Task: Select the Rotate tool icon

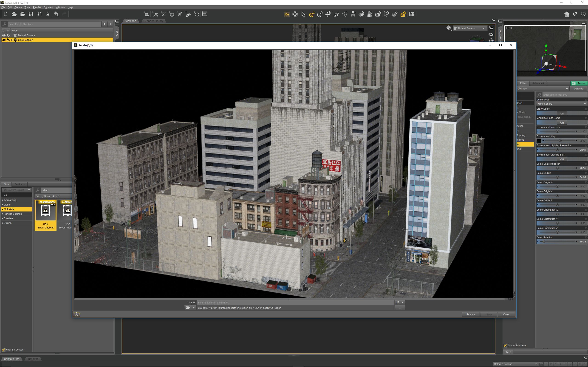Action: [x=320, y=14]
